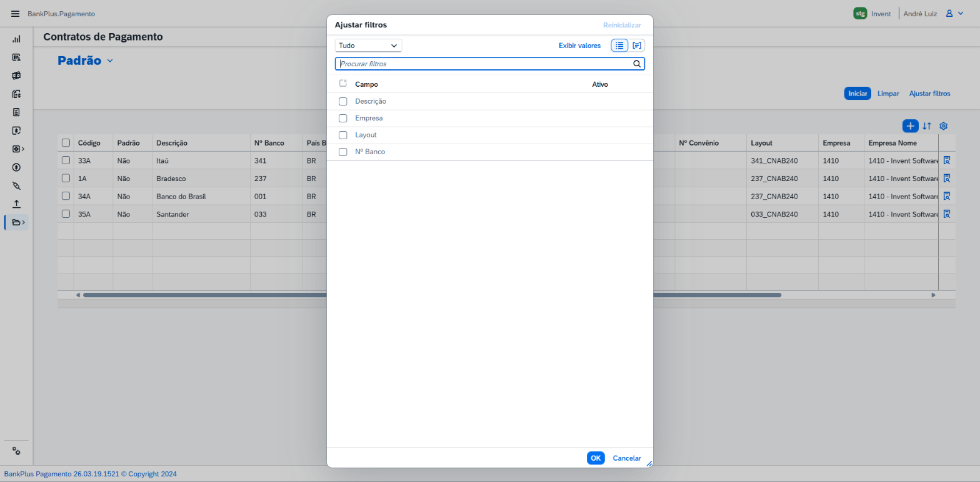980x482 pixels.
Task: Open details icon for Santander row
Action: 946,214
